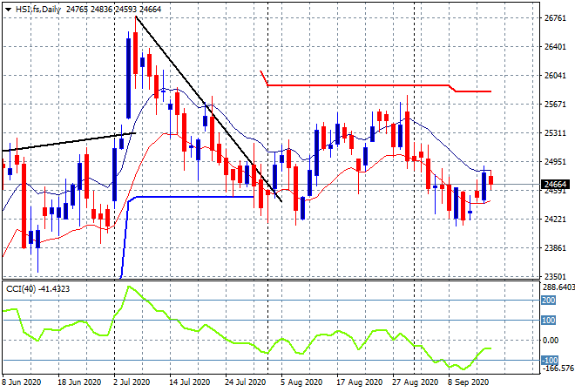
Task: Click the 18 Jun 2020 date label
Action: click(79, 382)
